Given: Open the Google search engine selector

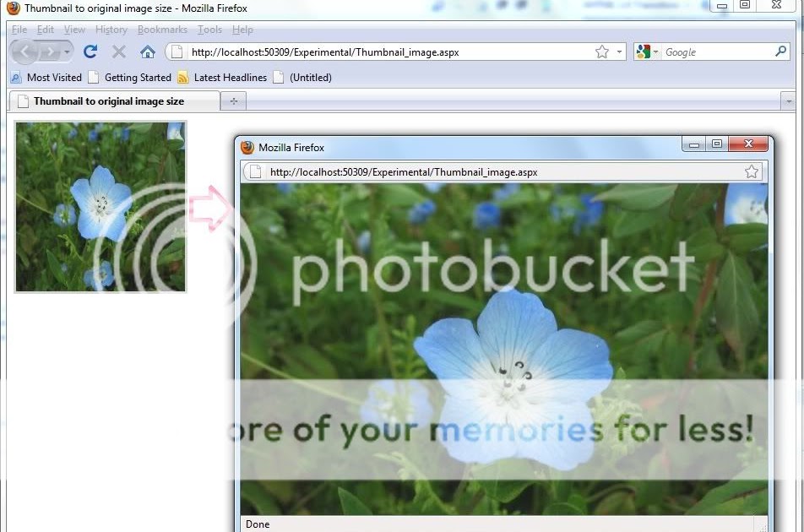Looking at the screenshot, I should [647, 52].
